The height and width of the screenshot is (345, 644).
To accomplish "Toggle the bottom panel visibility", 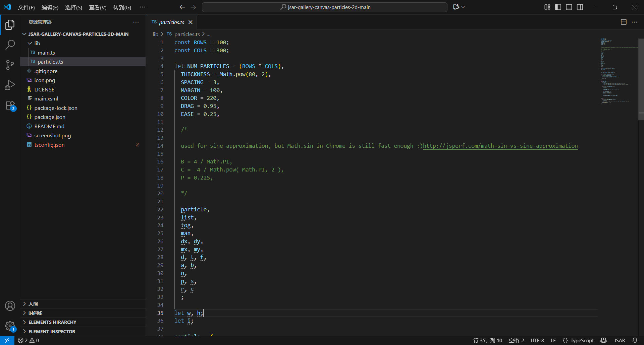I will coord(569,7).
